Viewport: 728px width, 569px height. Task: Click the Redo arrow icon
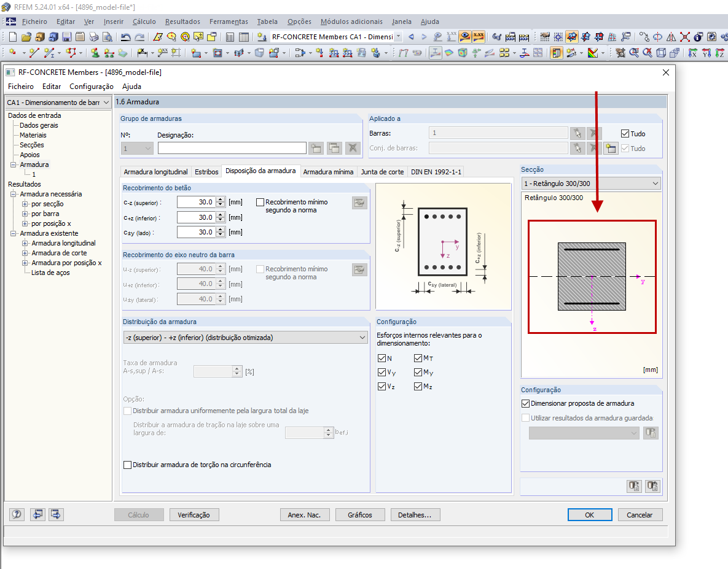(x=139, y=37)
